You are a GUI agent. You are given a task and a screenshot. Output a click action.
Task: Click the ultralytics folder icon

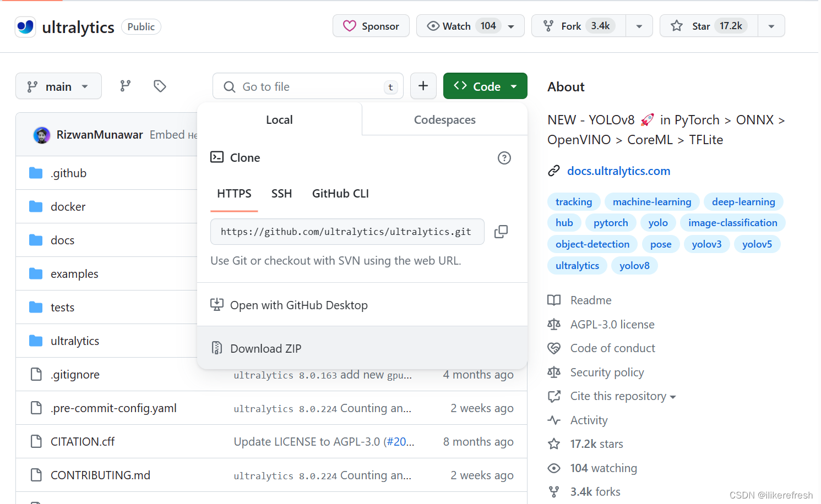point(36,341)
